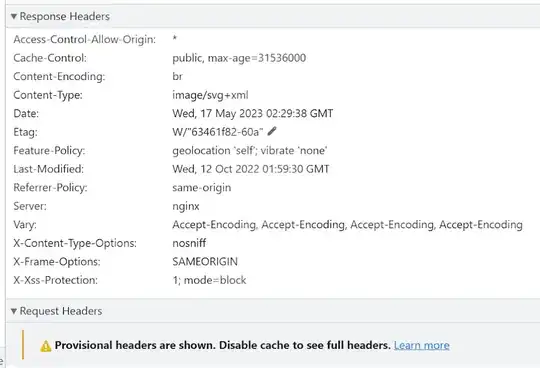Viewport: 540px width, 368px height.
Task: Collapse the Request Headers section
Action: coord(14,311)
